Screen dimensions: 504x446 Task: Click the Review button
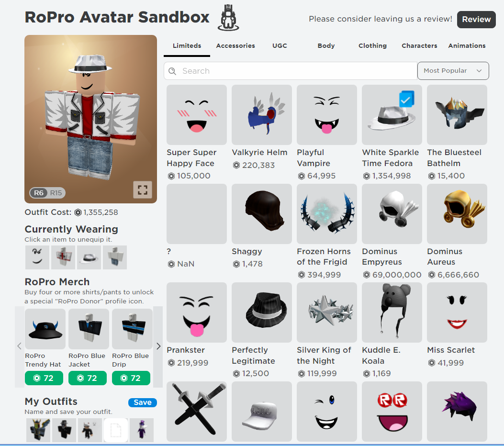point(476,20)
